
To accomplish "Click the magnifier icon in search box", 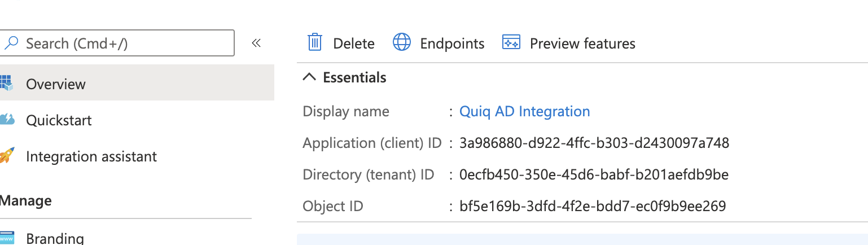I will (11, 43).
